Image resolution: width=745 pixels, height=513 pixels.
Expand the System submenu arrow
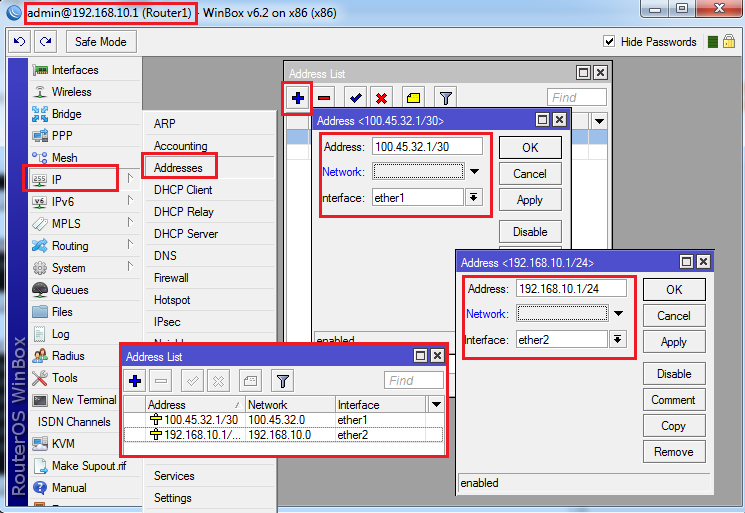click(130, 267)
